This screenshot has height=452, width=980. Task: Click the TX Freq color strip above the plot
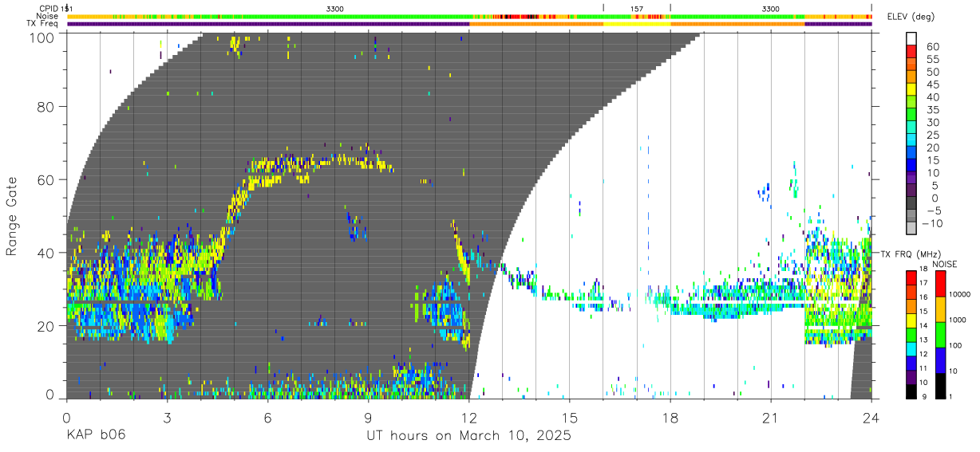[x=469, y=24]
